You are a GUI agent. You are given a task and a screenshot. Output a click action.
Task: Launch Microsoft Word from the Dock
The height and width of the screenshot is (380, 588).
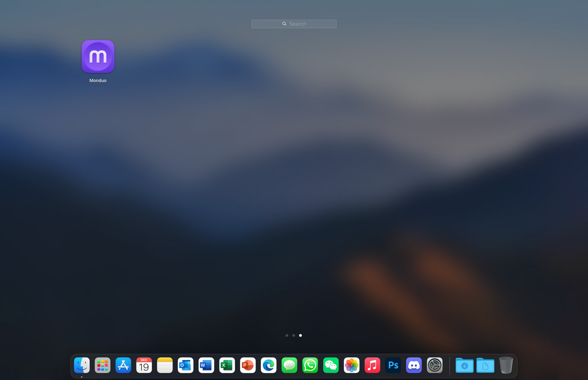(x=207, y=365)
